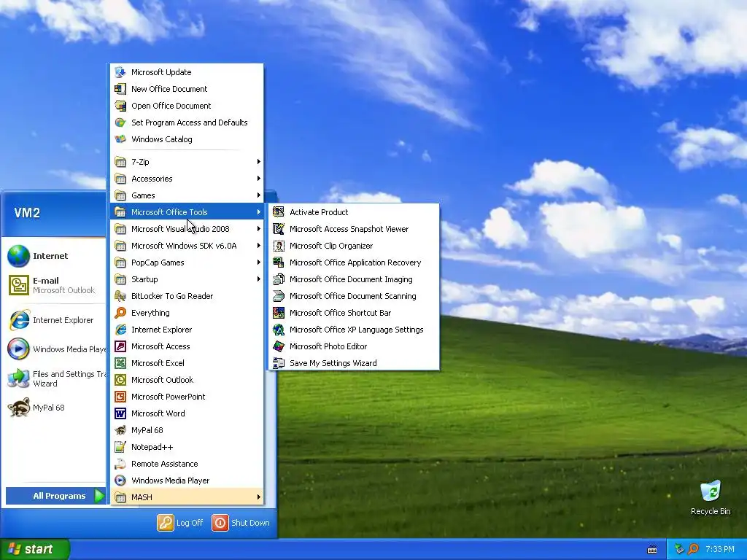Expand the Microsoft Windows SDK v6.0A arrow
Screen dimensions: 747x560
point(259,246)
